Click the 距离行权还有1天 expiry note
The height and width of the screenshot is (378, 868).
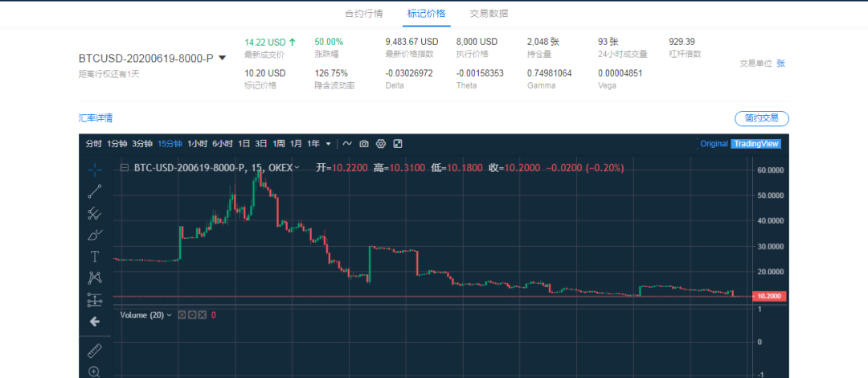[109, 74]
